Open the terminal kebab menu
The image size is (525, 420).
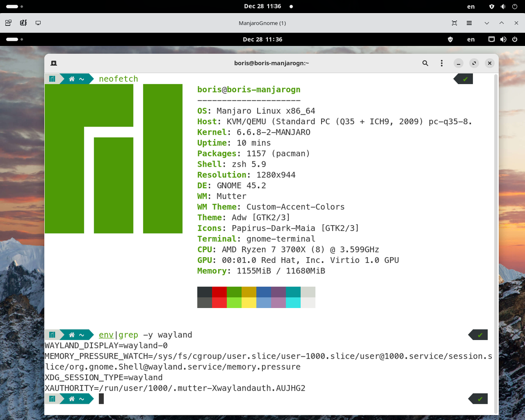(x=441, y=63)
